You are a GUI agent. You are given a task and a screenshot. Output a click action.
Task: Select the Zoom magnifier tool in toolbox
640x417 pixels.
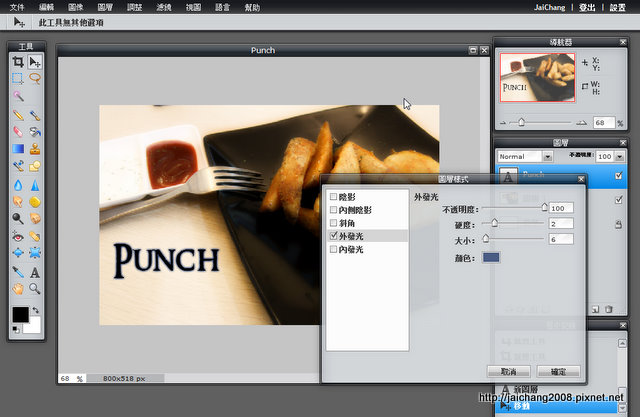click(35, 289)
